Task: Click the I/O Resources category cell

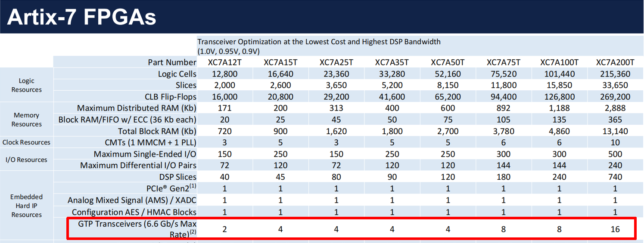Action: pos(27,160)
